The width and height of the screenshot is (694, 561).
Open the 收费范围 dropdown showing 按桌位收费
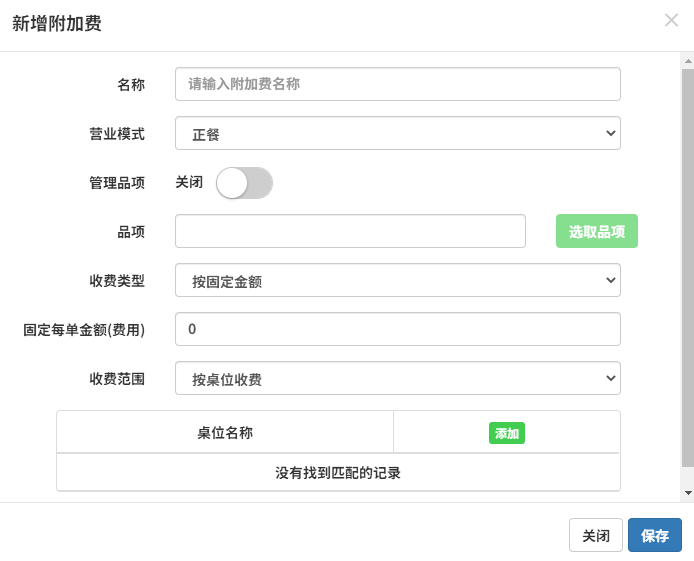[x=397, y=379]
